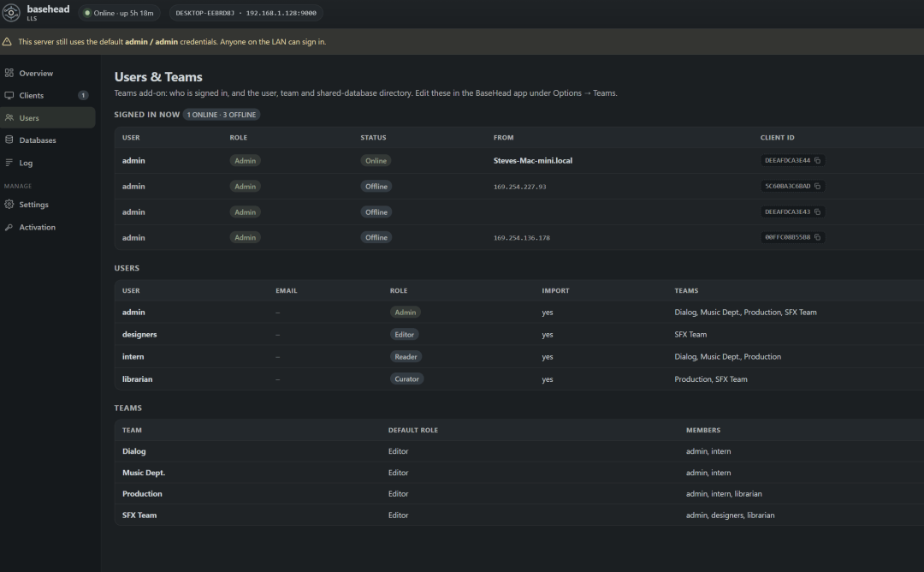Open the Overview page
This screenshot has width=924, height=572.
click(48, 73)
